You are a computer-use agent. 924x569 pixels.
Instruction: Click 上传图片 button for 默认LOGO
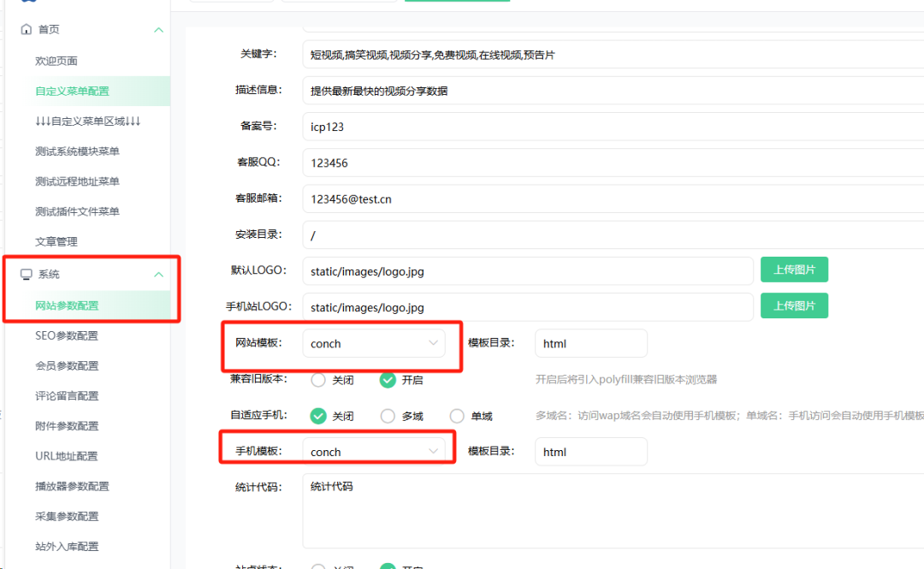(x=794, y=269)
